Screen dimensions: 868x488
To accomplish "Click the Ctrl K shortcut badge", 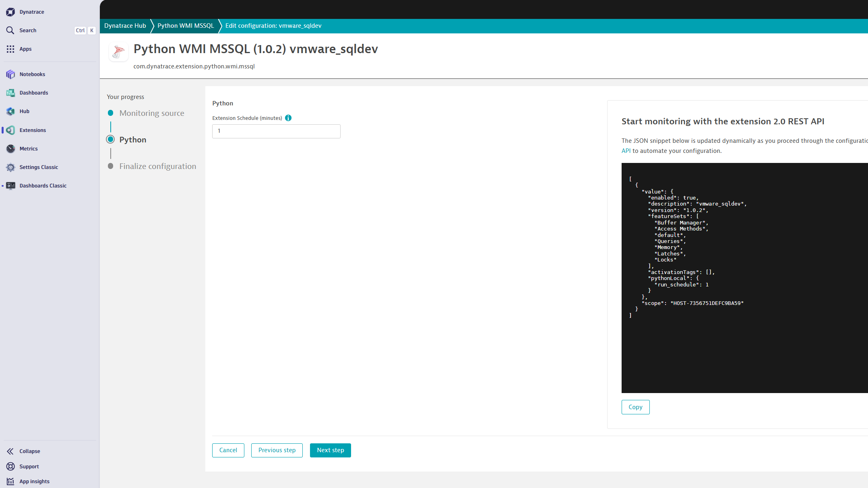I will click(x=85, y=31).
